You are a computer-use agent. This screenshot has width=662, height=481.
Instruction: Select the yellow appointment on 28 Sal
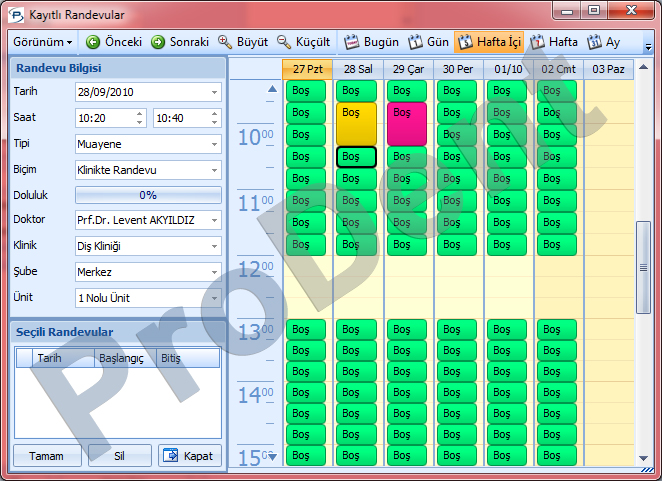[x=356, y=124]
